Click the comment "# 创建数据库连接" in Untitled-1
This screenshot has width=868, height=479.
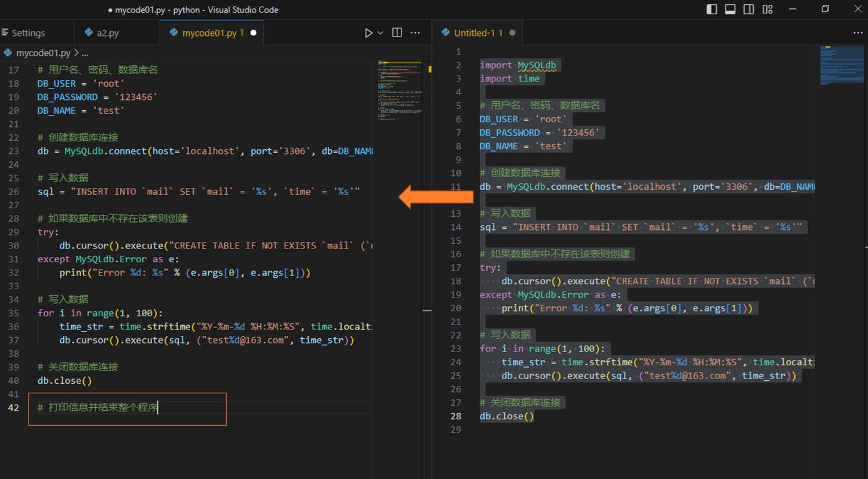point(520,173)
